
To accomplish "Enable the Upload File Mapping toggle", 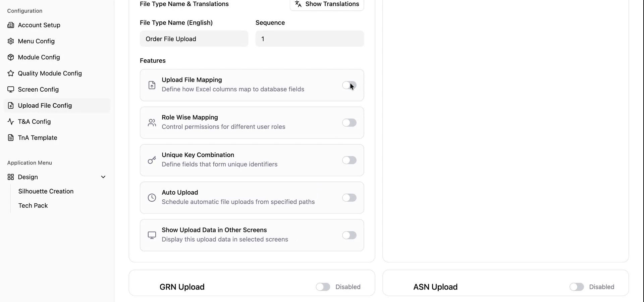I will [349, 85].
